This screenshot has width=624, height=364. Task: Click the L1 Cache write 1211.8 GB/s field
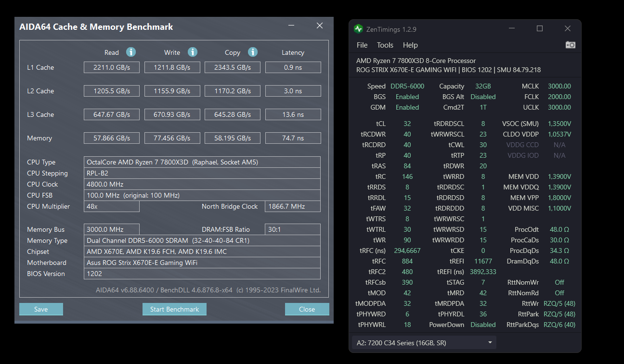coord(172,67)
